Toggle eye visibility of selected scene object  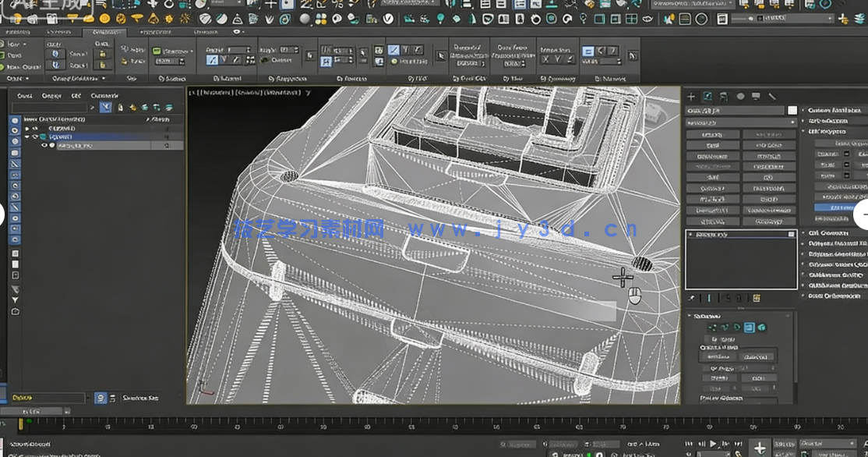44,146
